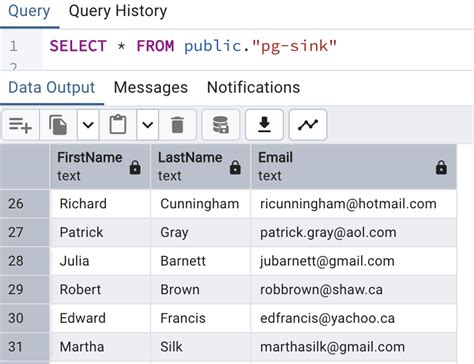Select row number 26
The image size is (474, 364).
click(25, 204)
